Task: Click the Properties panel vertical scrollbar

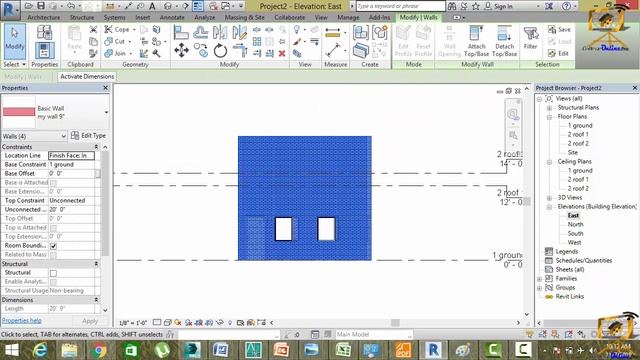Action: [105, 204]
